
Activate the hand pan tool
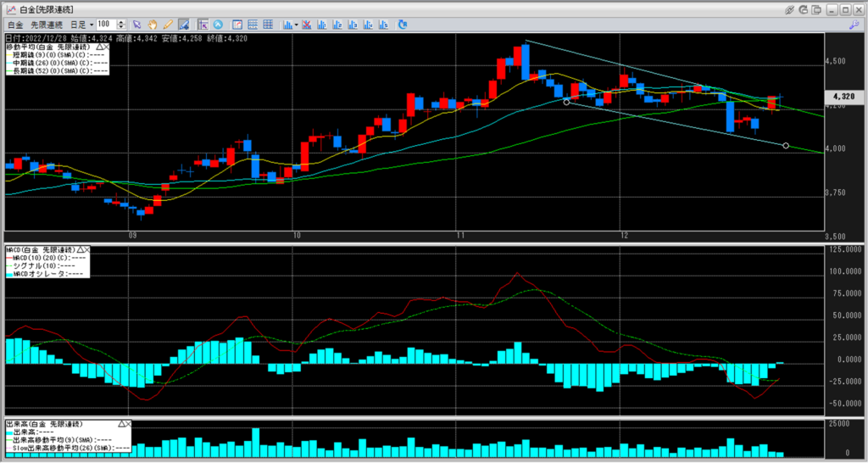(x=153, y=25)
